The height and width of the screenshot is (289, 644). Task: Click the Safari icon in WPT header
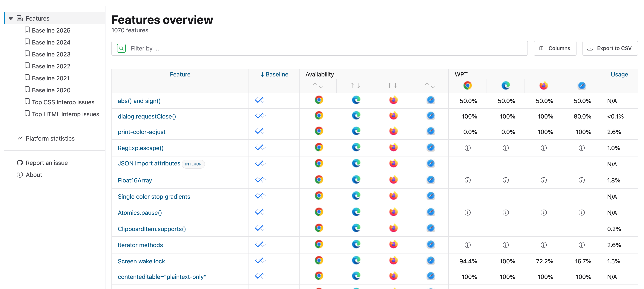tap(582, 85)
